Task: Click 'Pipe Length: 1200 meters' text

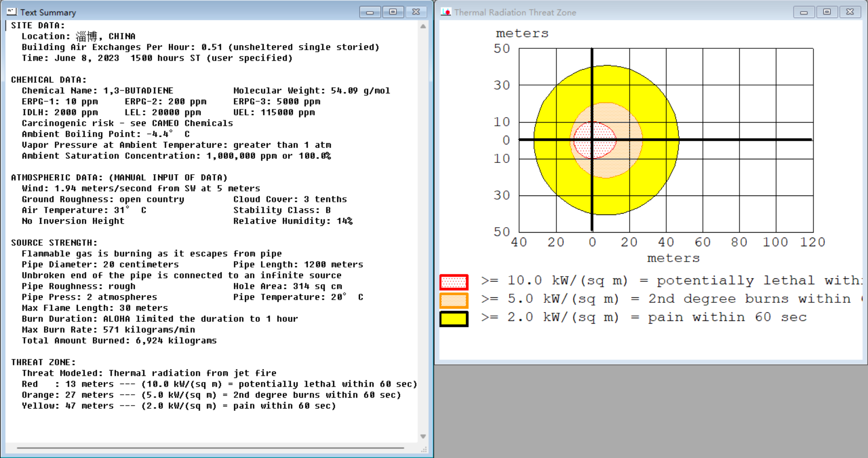Action: click(298, 264)
